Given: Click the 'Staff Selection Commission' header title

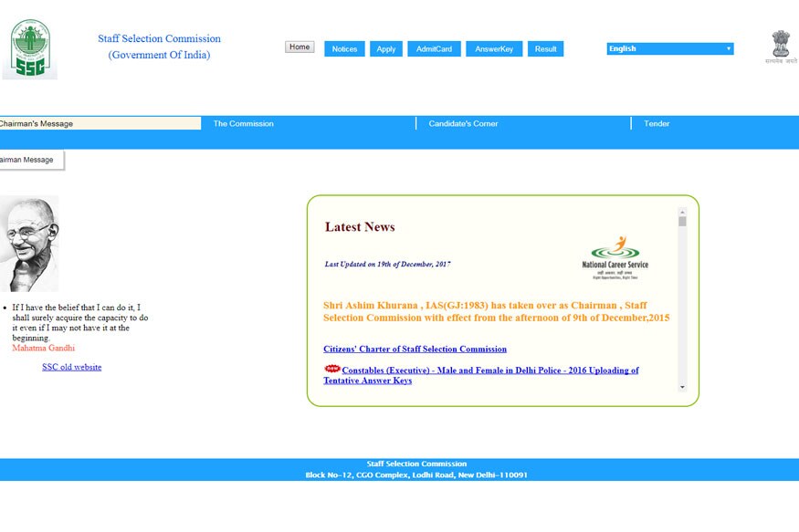Looking at the screenshot, I should pos(160,38).
